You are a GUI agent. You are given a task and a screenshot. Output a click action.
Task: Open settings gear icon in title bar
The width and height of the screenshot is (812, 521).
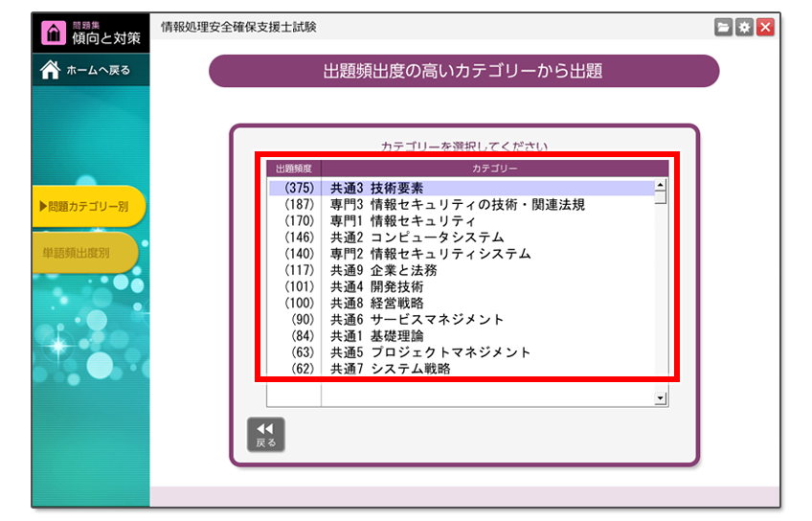(x=744, y=27)
